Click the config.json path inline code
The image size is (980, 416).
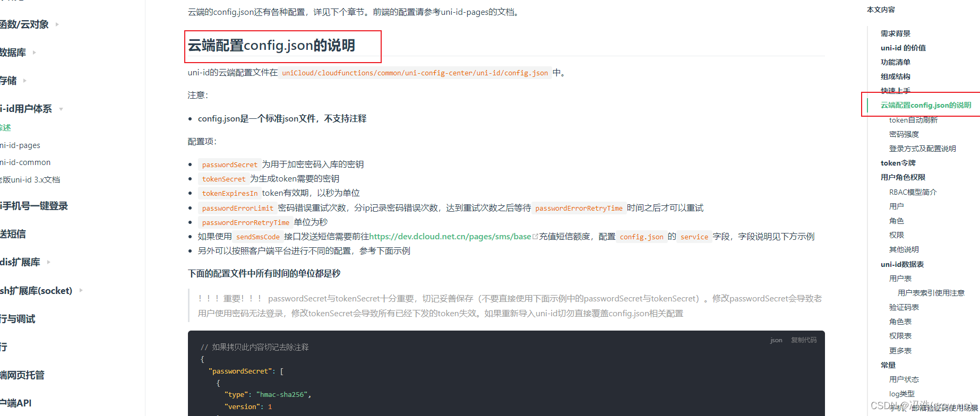(415, 73)
